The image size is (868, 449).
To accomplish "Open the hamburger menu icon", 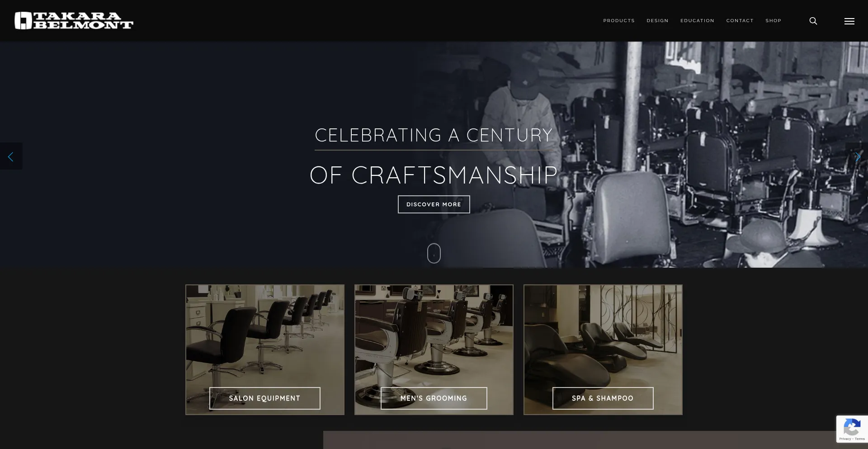I will pos(849,21).
